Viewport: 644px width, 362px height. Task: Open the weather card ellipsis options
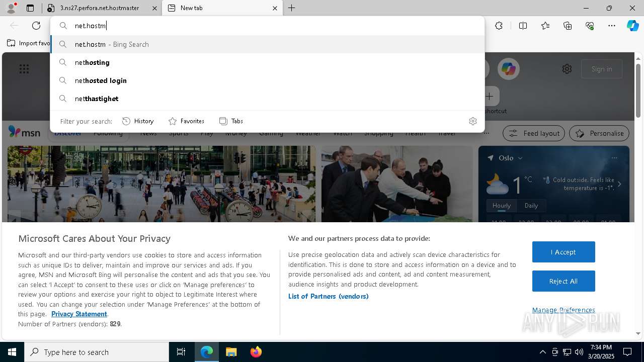click(614, 158)
